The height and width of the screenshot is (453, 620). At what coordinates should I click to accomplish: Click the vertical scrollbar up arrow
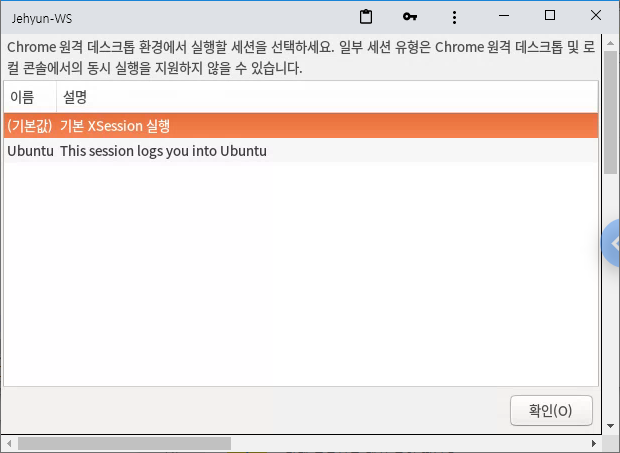coord(611,43)
